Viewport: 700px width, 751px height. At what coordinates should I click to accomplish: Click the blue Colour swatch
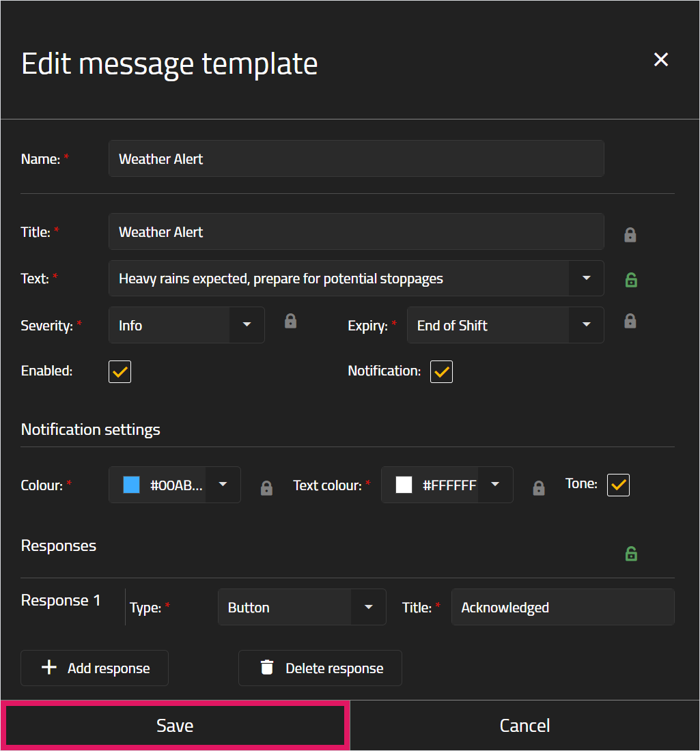tap(131, 485)
